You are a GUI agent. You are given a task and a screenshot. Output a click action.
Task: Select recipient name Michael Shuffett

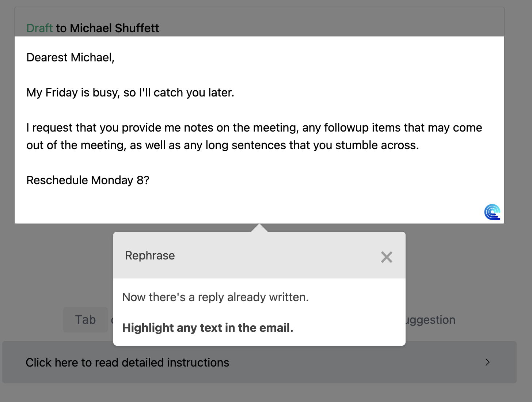[114, 28]
